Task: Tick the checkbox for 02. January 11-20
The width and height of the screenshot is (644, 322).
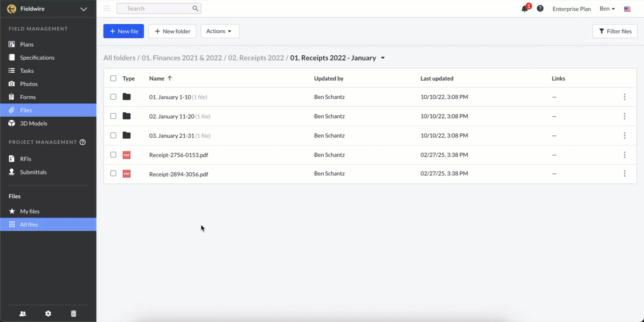Action: coord(113,116)
